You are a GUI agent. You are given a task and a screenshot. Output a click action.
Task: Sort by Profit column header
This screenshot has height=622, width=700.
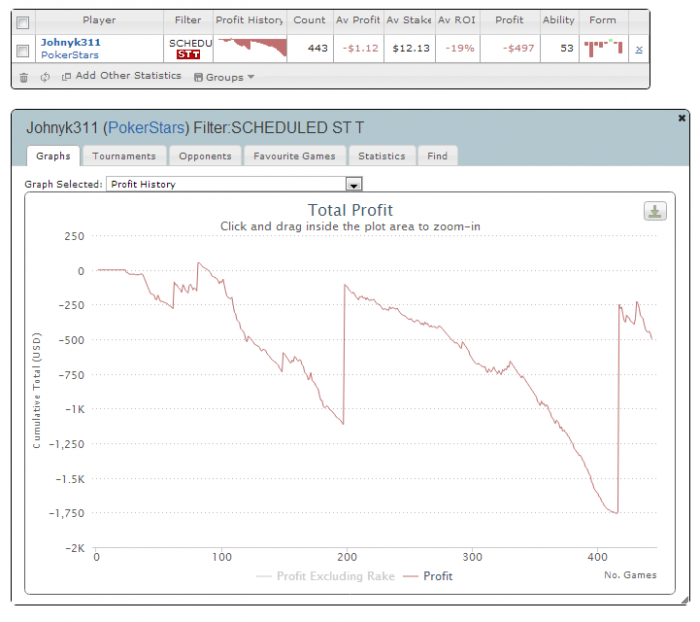(509, 20)
